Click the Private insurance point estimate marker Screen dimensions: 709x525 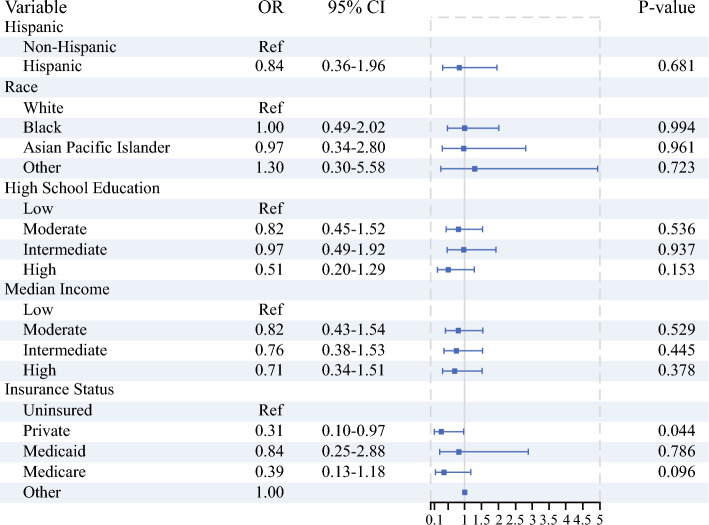click(x=441, y=432)
